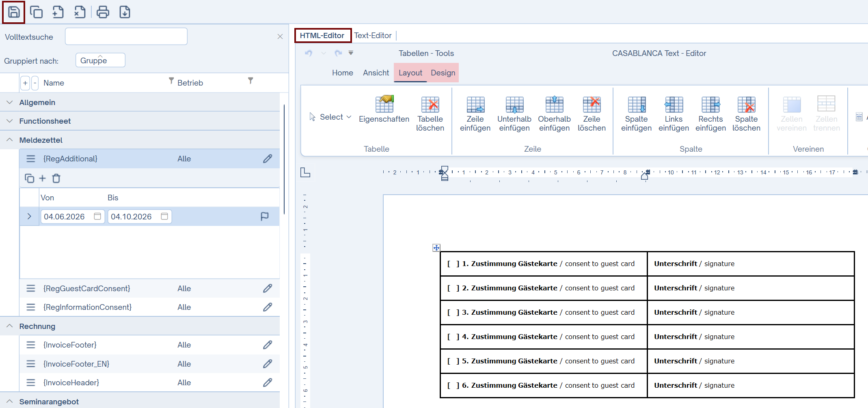Screen dimensions: 868x408
Task: Open the Design ribbon tab
Action: click(443, 73)
